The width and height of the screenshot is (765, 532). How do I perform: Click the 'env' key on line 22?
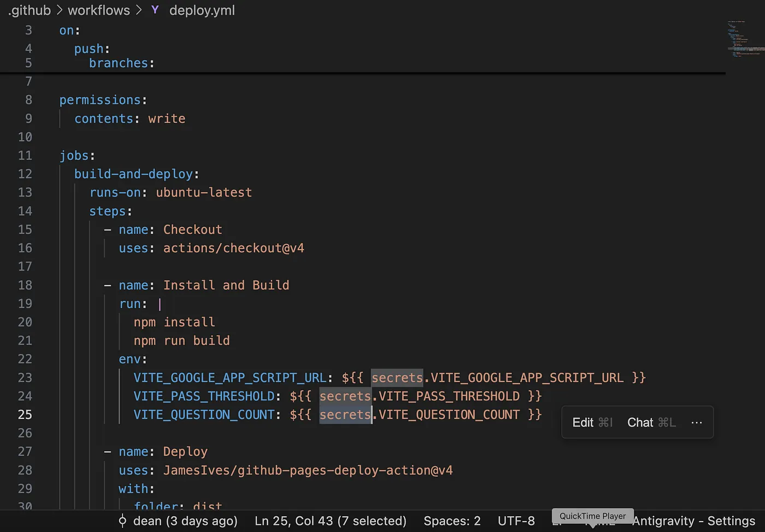pos(130,359)
